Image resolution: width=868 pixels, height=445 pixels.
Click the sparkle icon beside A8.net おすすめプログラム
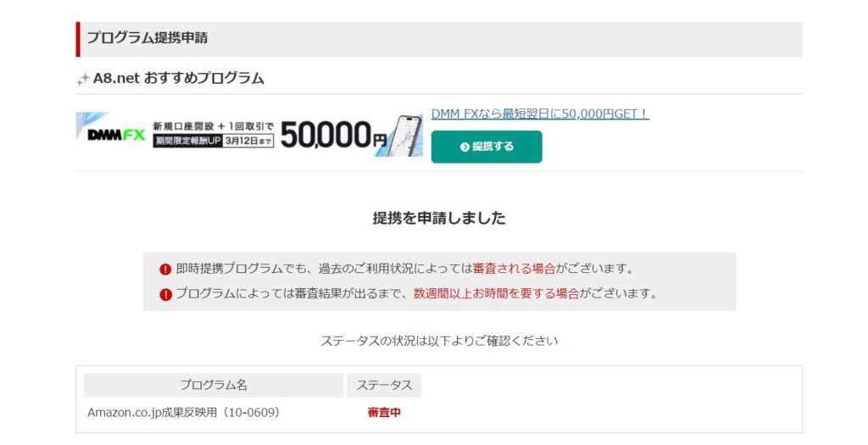click(x=83, y=79)
